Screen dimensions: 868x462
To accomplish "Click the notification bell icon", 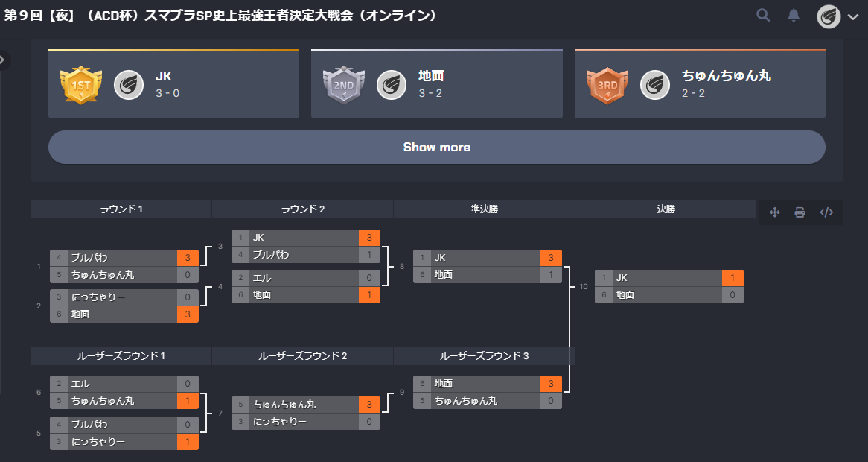I will pyautogui.click(x=792, y=14).
